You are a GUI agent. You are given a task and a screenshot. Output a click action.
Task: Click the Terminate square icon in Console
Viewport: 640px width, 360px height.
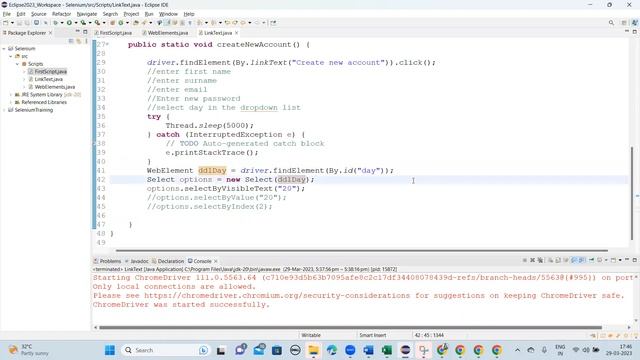[524, 260]
